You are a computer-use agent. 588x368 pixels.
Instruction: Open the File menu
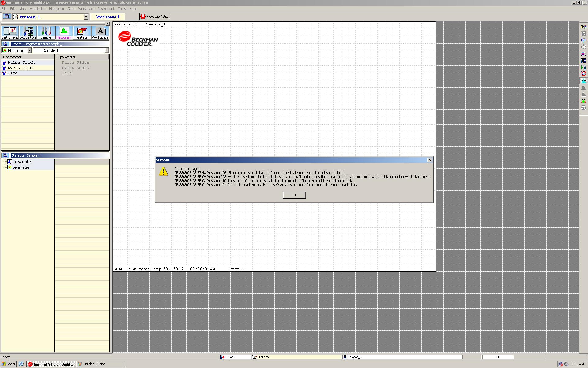pos(4,9)
